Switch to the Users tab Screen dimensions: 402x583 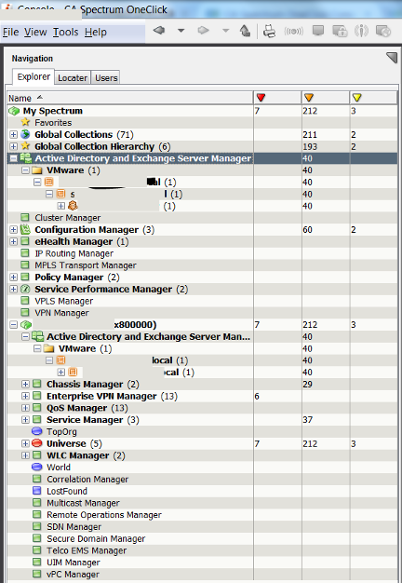(106, 78)
